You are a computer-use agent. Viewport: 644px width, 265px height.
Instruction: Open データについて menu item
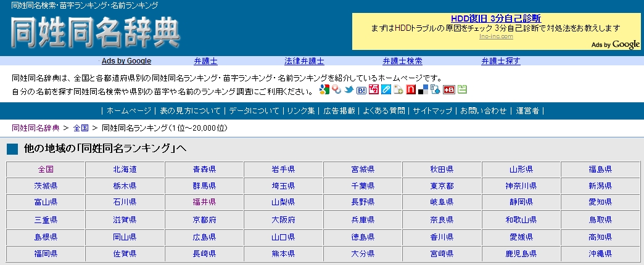(254, 111)
